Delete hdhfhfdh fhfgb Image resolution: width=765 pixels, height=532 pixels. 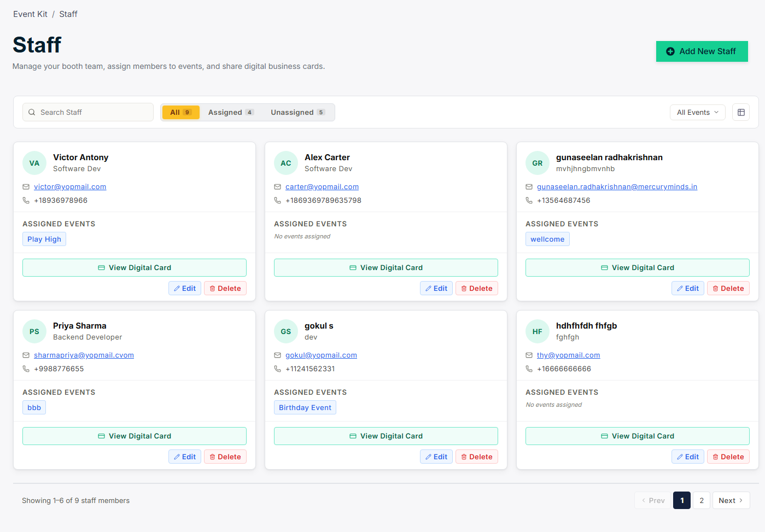728,457
